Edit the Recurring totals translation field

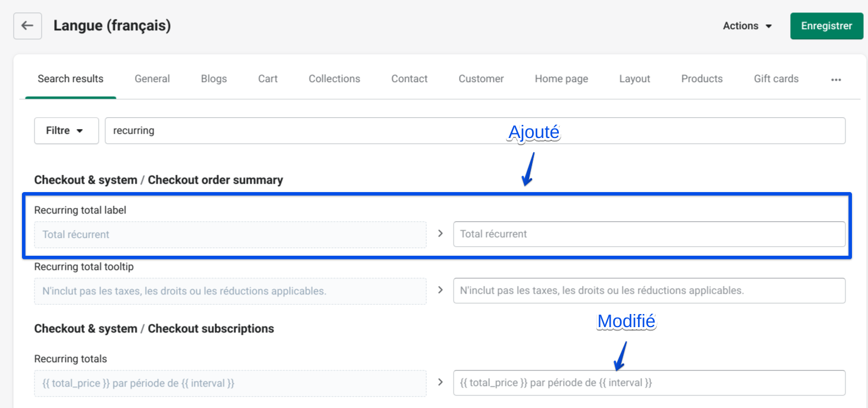point(649,383)
